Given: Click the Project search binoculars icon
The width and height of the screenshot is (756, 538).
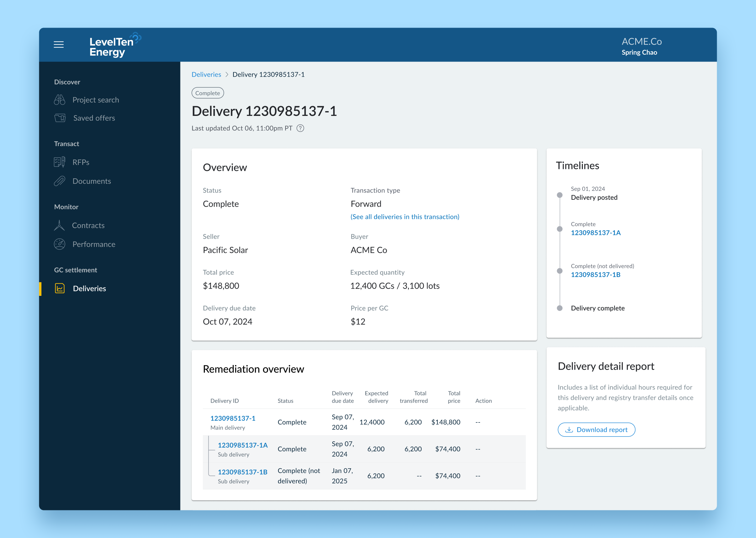Looking at the screenshot, I should pos(60,100).
